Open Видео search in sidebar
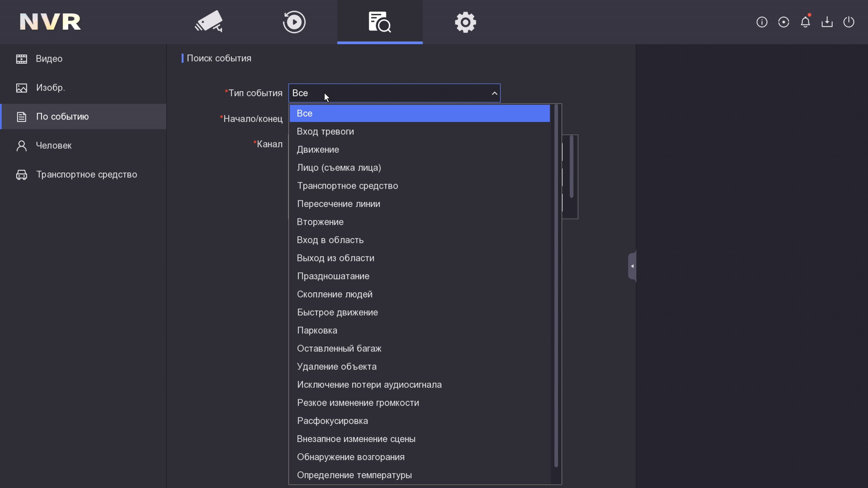The height and width of the screenshot is (488, 868). point(83,59)
